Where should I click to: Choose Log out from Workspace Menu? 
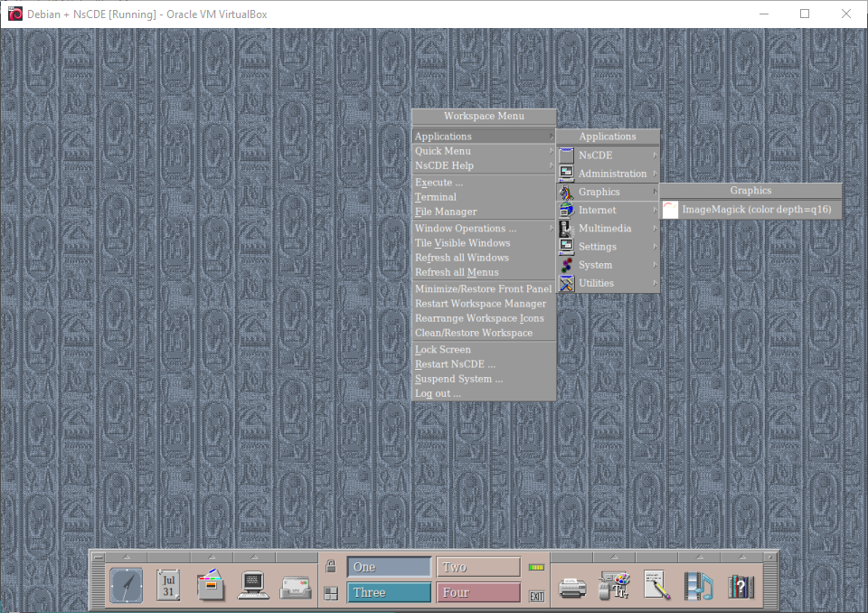point(438,394)
